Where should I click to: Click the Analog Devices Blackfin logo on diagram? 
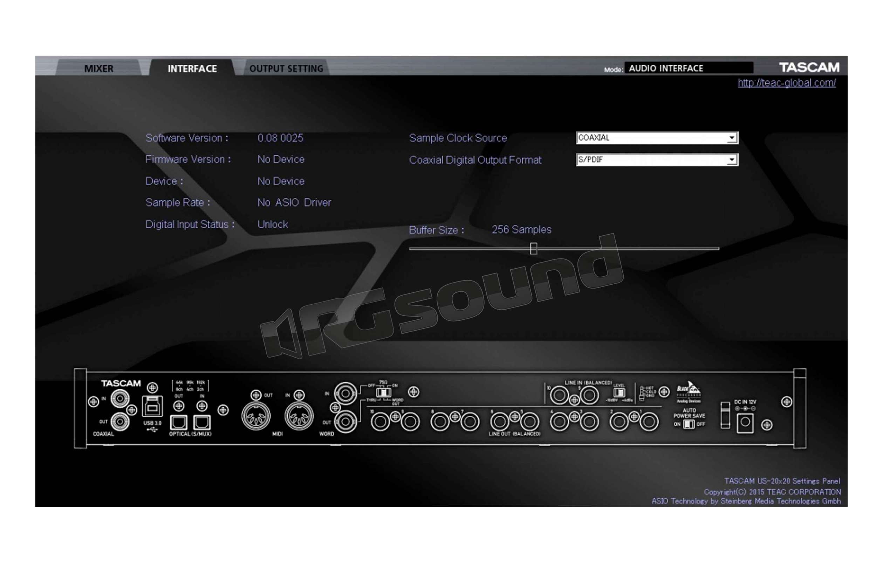click(689, 392)
